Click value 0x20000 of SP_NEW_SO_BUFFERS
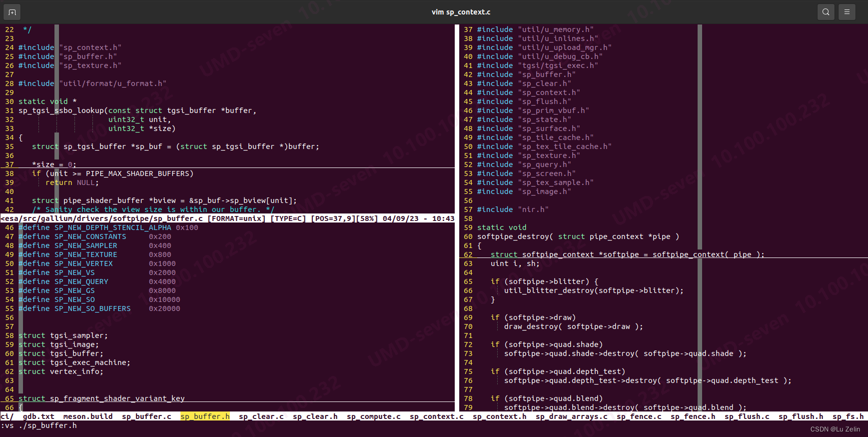The height and width of the screenshot is (437, 868). 164,308
